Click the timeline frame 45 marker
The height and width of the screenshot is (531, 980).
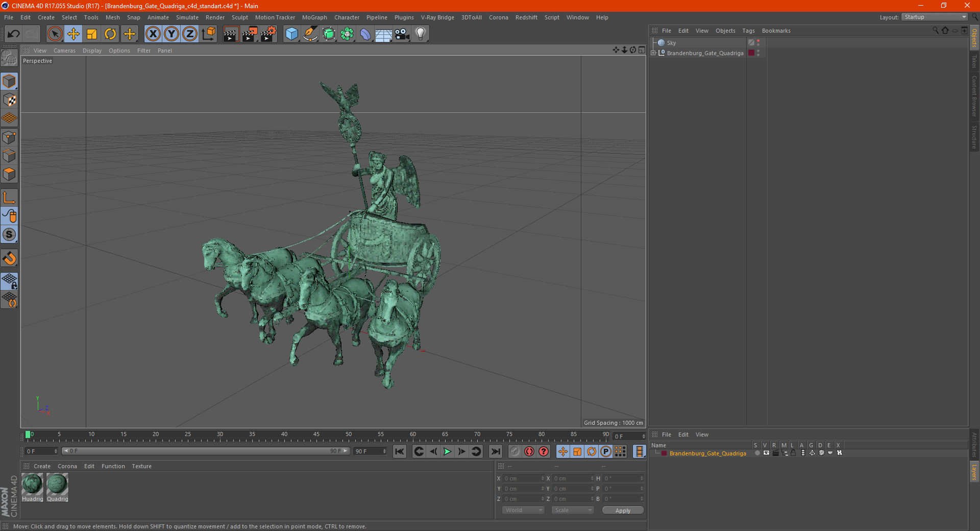(x=316, y=435)
